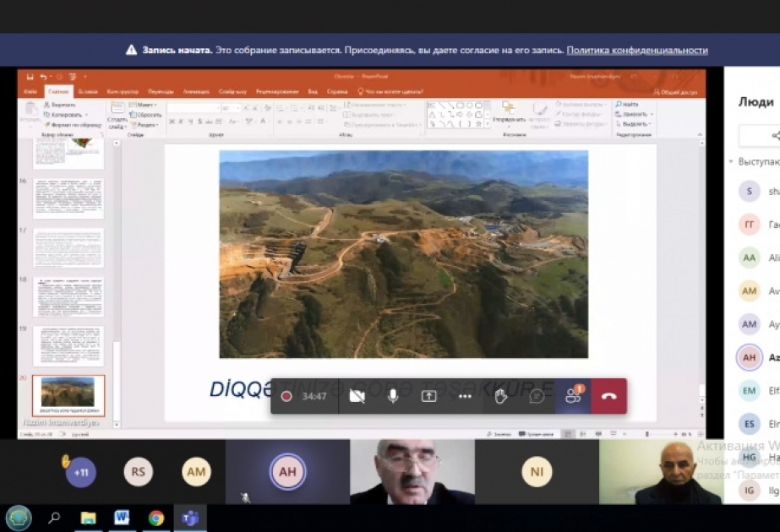Open the Упорядочить arrange dropdown
The image size is (780, 532).
click(x=509, y=113)
